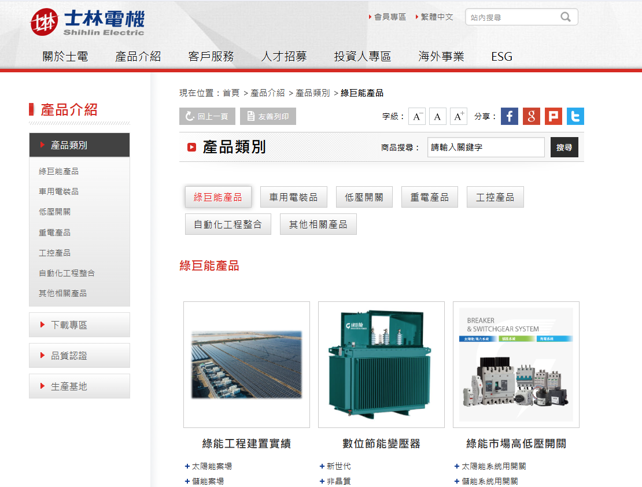Click the site search magnifier icon

[565, 17]
